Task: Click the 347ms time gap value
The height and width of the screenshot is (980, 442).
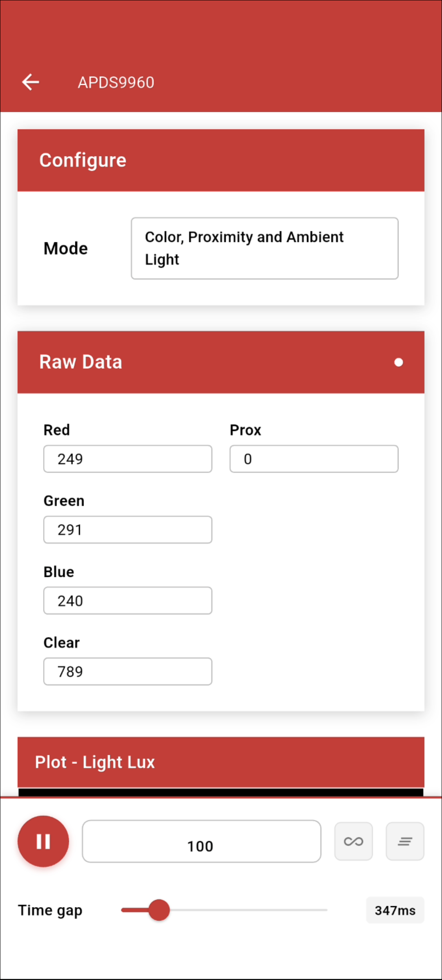Action: pos(395,910)
